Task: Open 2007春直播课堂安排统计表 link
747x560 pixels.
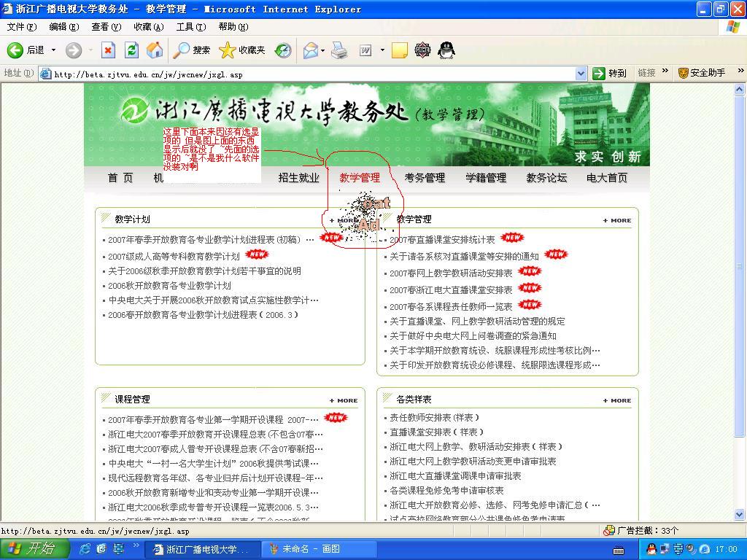Action: (x=442, y=240)
